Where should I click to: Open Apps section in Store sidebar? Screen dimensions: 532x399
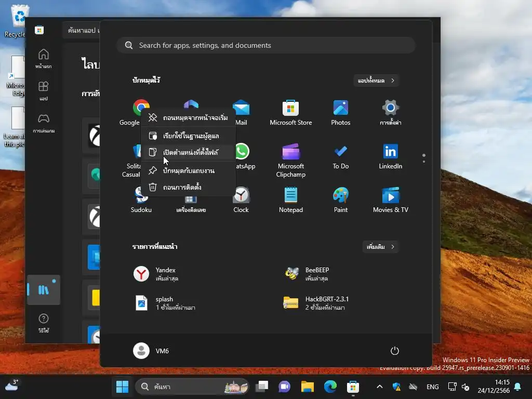[44, 90]
